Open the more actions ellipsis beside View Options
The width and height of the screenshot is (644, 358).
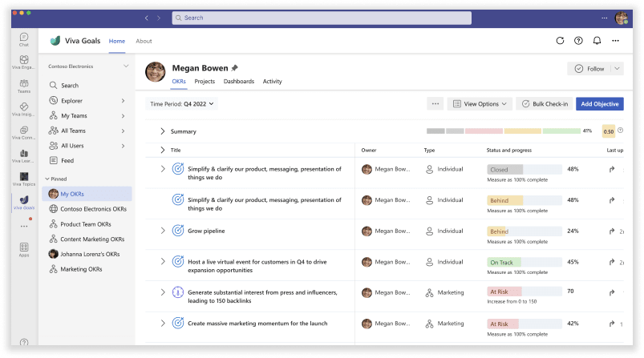[x=435, y=104]
